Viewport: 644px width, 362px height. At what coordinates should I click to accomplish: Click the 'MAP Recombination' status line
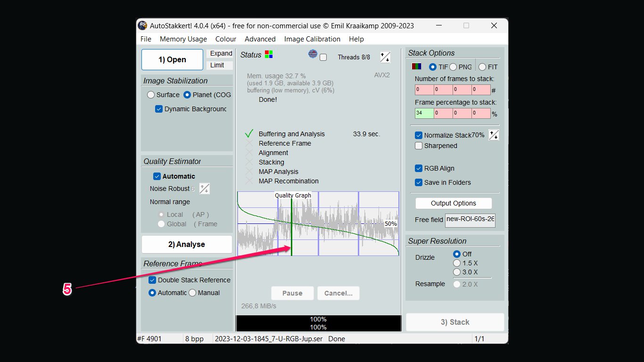click(289, 181)
